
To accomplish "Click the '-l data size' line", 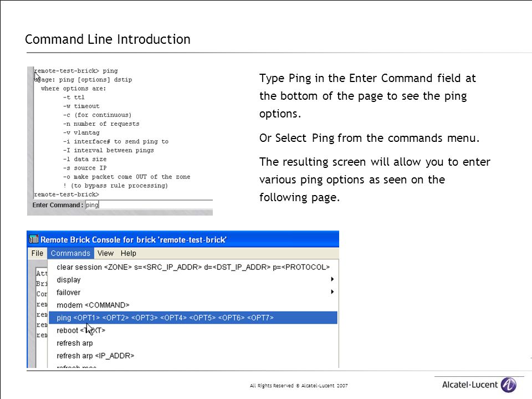I will point(85,159).
